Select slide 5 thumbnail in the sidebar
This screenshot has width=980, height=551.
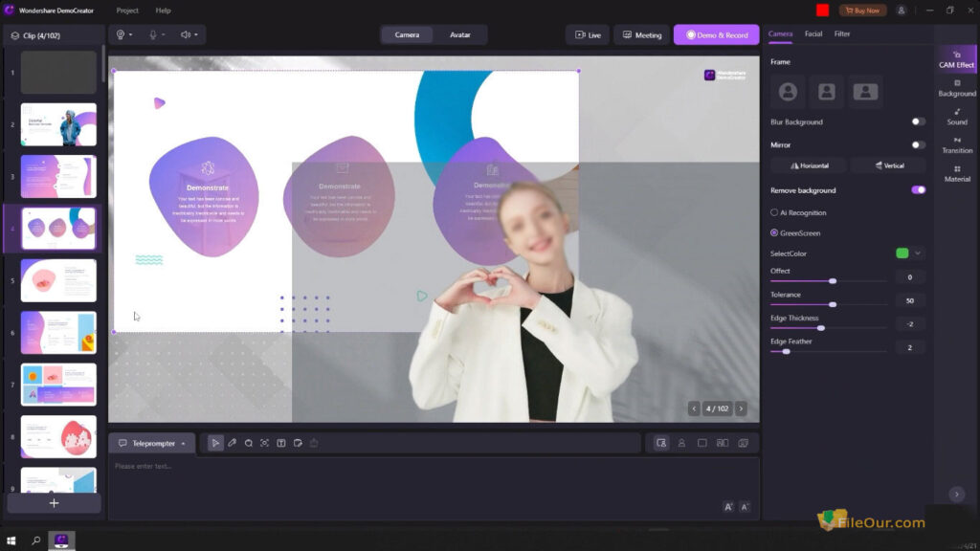point(59,280)
